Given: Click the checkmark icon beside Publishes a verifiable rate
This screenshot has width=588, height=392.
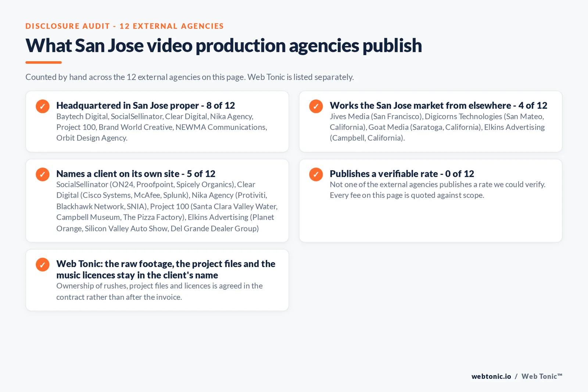Looking at the screenshot, I should pos(316,174).
